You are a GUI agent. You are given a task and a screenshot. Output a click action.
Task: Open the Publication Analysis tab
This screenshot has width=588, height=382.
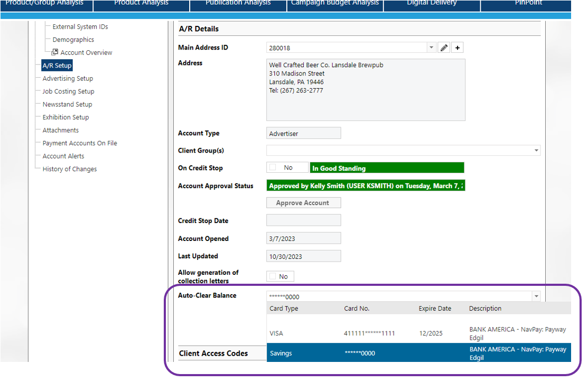[x=238, y=4]
